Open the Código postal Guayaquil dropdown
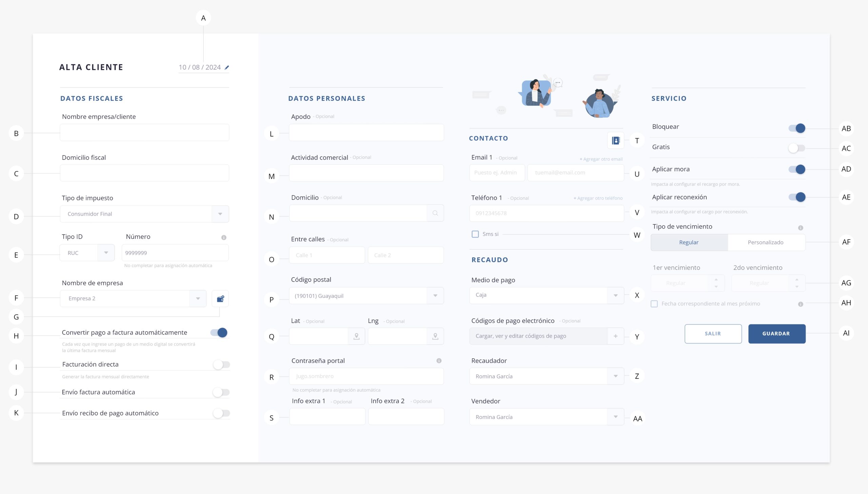Screen dimensions: 868x494 coord(435,296)
